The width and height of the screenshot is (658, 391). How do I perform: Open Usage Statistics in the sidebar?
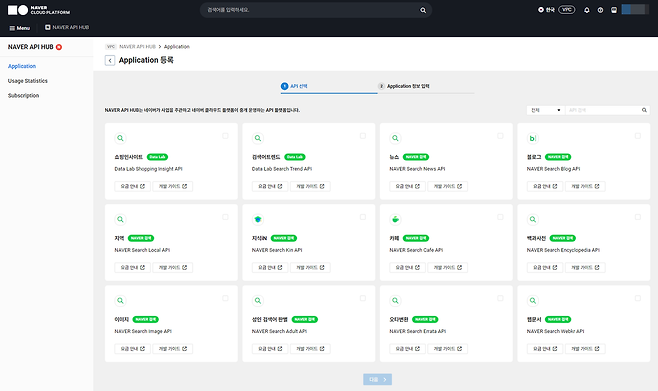tap(28, 81)
